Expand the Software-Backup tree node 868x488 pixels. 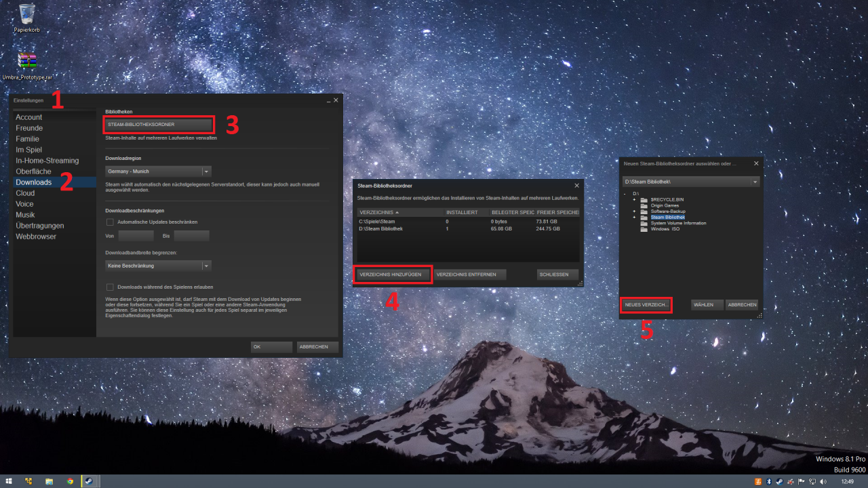coord(634,211)
